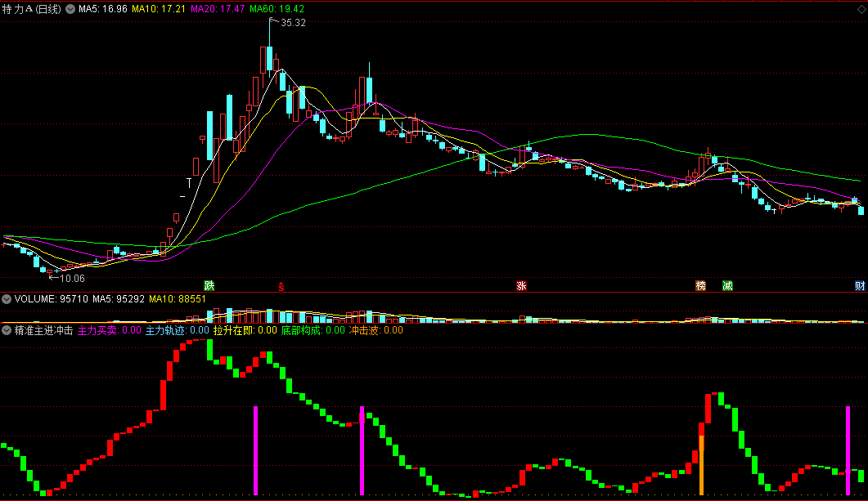
Task: Click the blue 财 event marker
Action: [860, 285]
